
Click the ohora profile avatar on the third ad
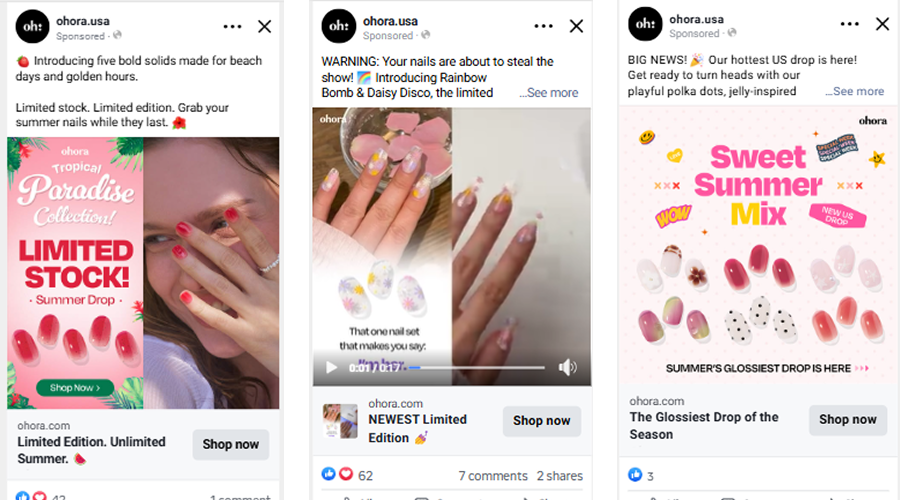point(645,24)
